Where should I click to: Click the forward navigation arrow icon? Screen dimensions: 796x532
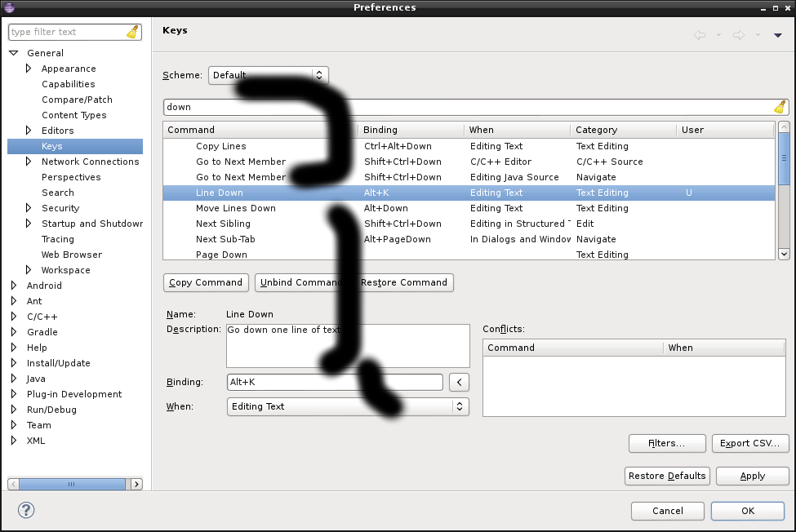(738, 35)
